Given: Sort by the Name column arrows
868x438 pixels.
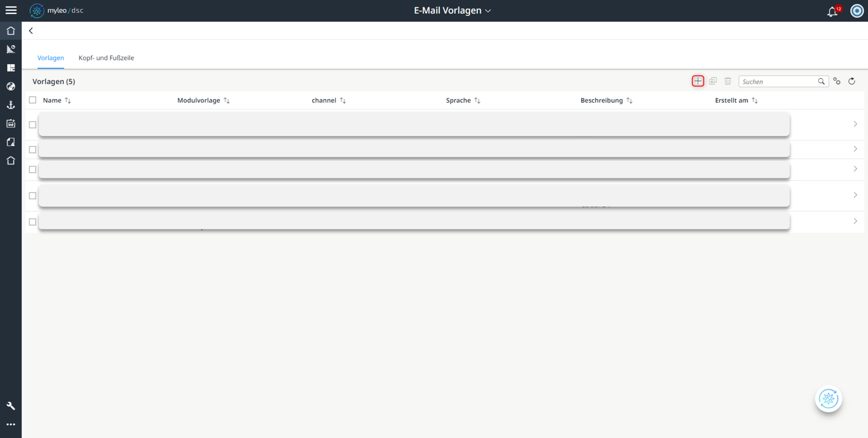Looking at the screenshot, I should [68, 101].
